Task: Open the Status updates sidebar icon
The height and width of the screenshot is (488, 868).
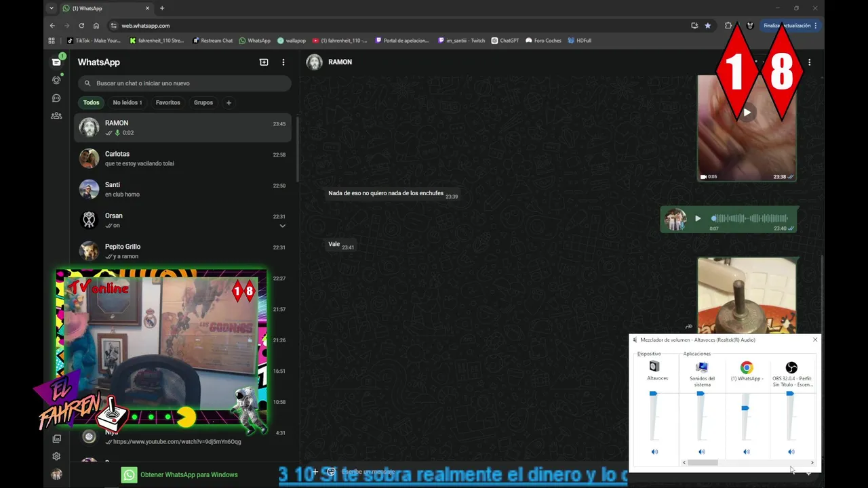Action: (56, 80)
